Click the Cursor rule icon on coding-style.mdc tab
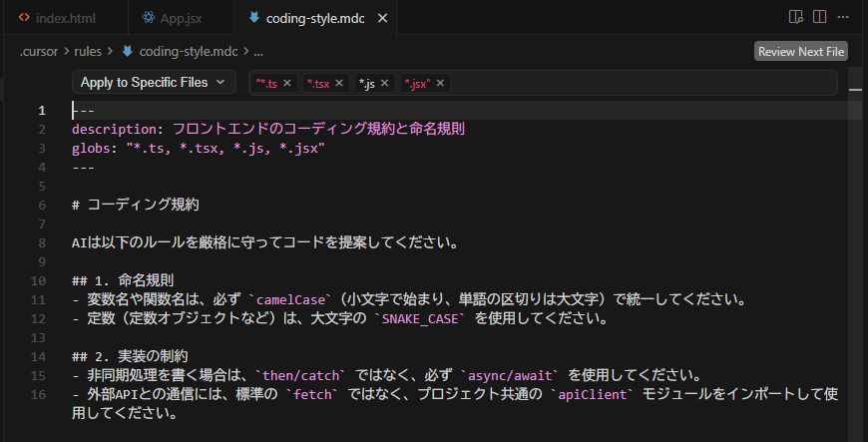 pyautogui.click(x=253, y=18)
